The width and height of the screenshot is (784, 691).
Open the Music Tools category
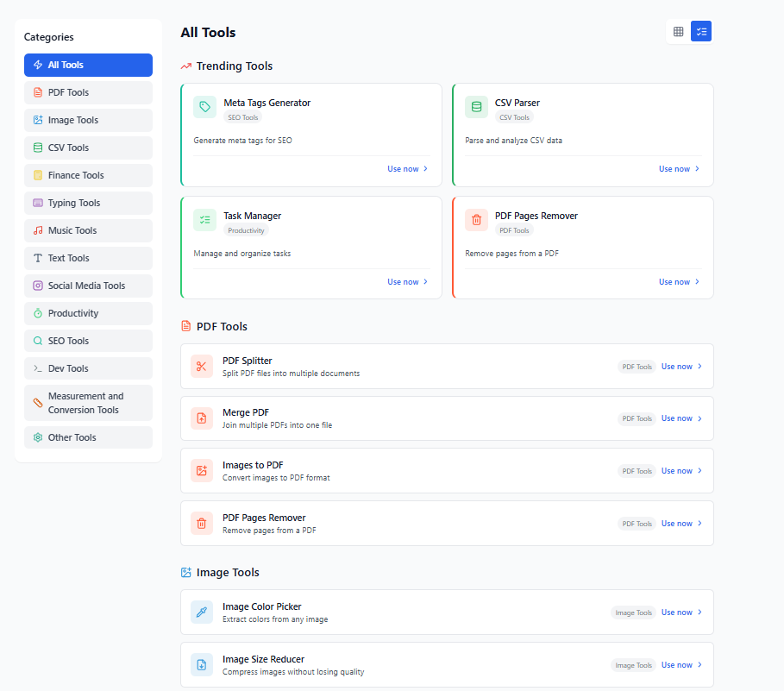pos(89,230)
